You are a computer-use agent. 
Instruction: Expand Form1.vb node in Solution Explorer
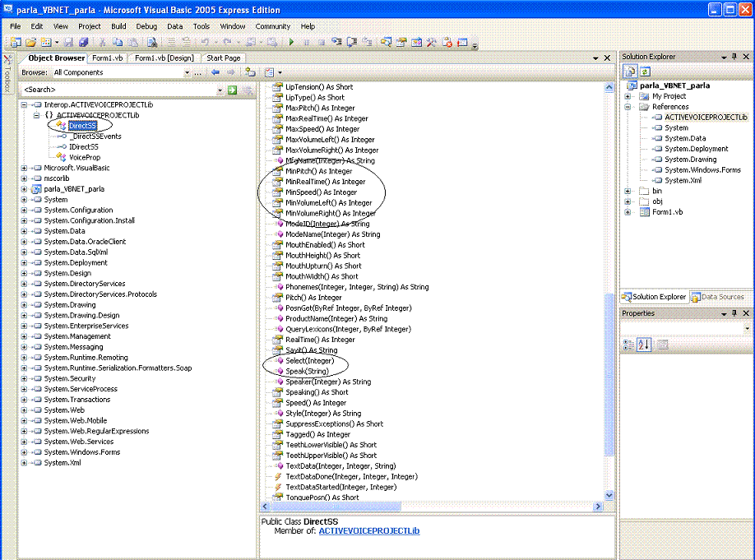pos(628,212)
